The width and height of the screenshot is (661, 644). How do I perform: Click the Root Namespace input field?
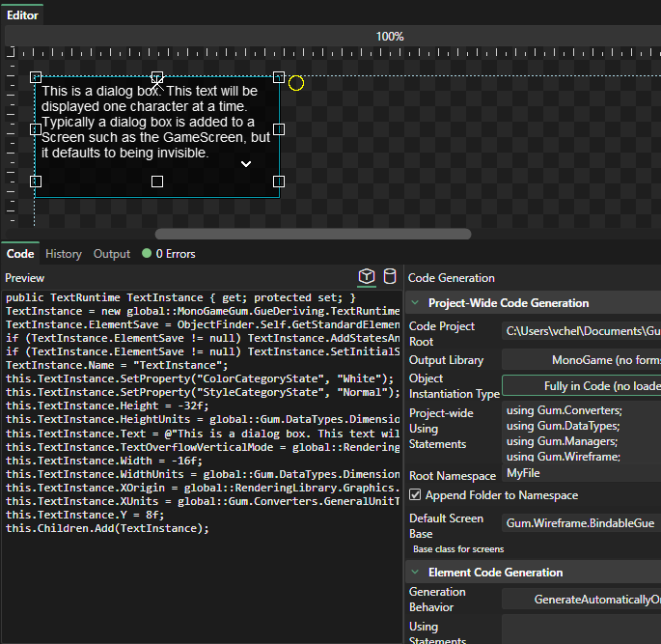pyautogui.click(x=580, y=474)
